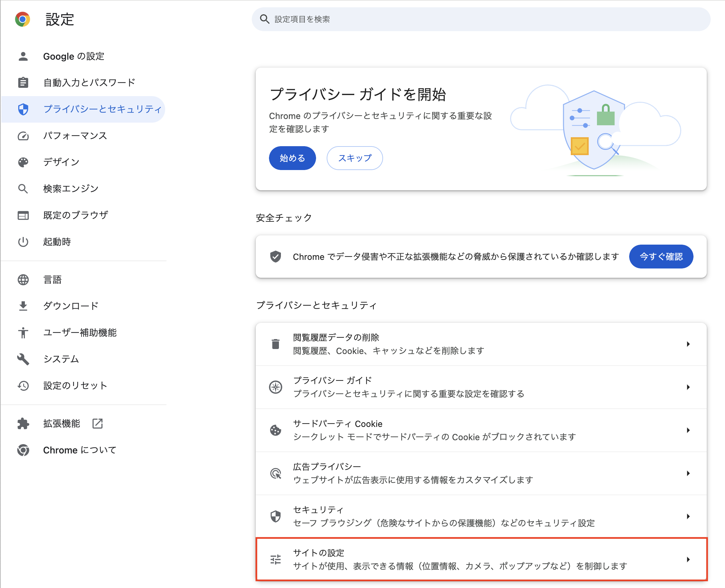Click the palette icon for デザイン
The width and height of the screenshot is (725, 588).
[23, 162]
